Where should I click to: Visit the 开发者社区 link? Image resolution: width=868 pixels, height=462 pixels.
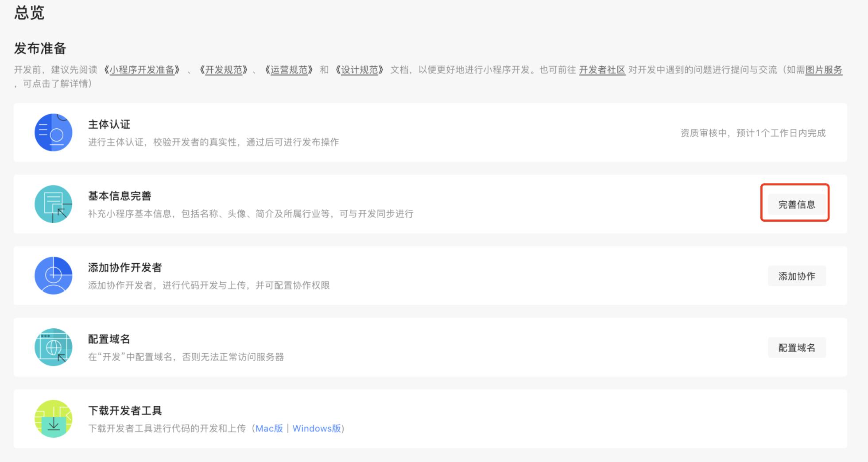tap(602, 70)
